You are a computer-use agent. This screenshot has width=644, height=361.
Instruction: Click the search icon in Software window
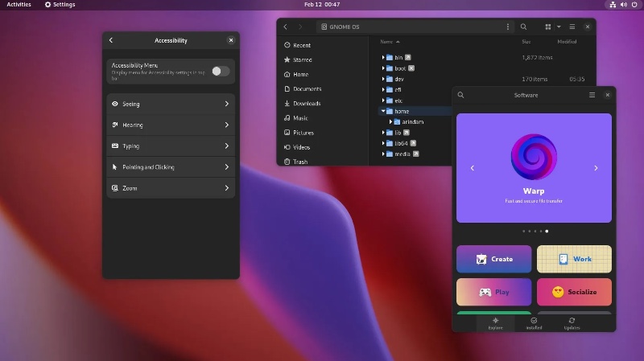click(461, 95)
